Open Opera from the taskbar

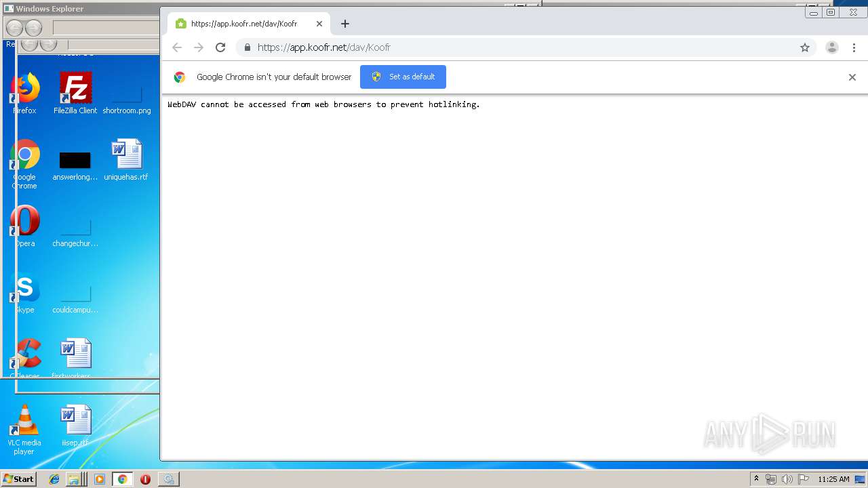(x=145, y=479)
